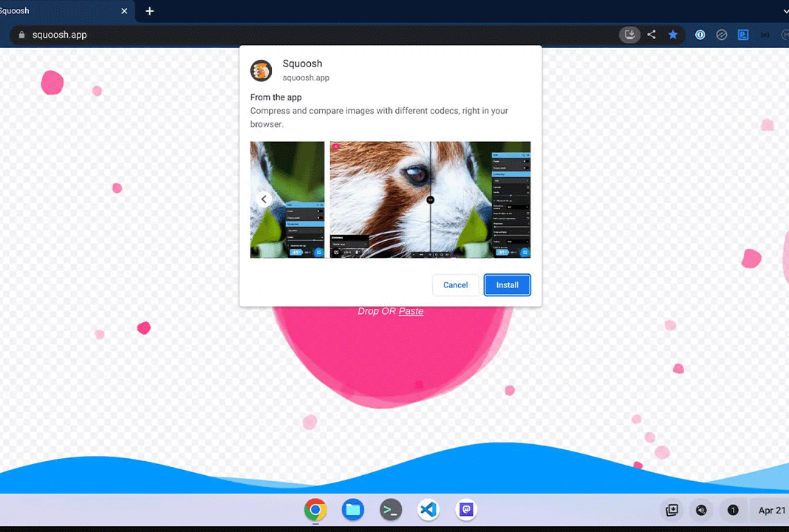
Task: Open the Apr 21 date in the tray
Action: click(x=772, y=511)
